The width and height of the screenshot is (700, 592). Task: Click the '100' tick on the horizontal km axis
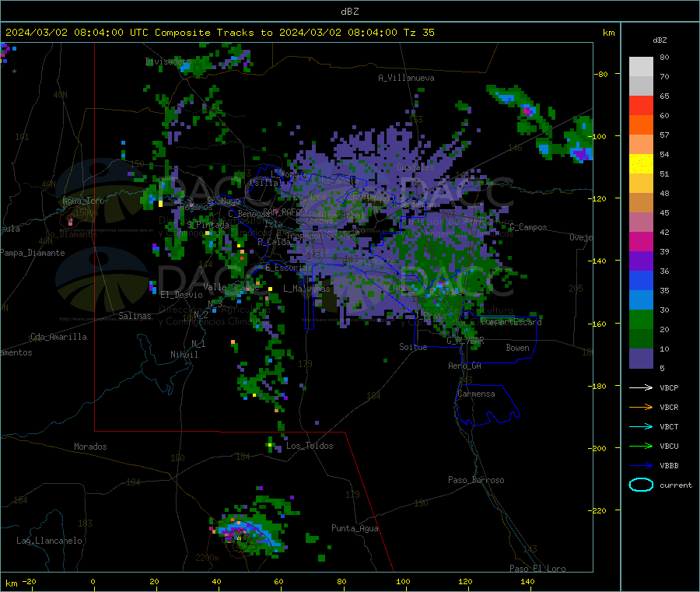click(403, 581)
